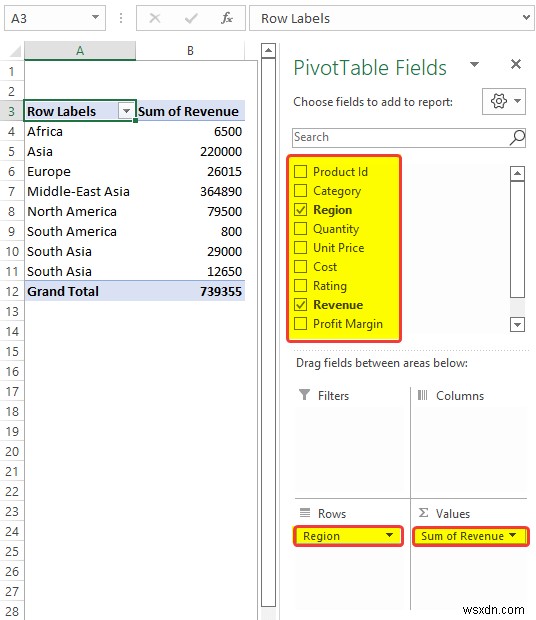Select the Africa cell
The image size is (536, 620).
(80, 131)
